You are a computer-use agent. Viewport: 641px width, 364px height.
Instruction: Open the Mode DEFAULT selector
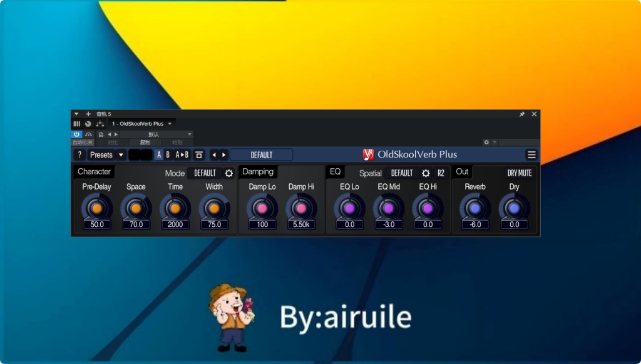click(x=205, y=173)
